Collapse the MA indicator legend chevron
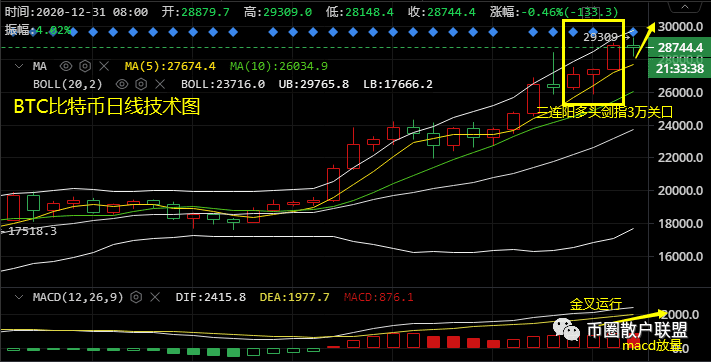 point(19,66)
